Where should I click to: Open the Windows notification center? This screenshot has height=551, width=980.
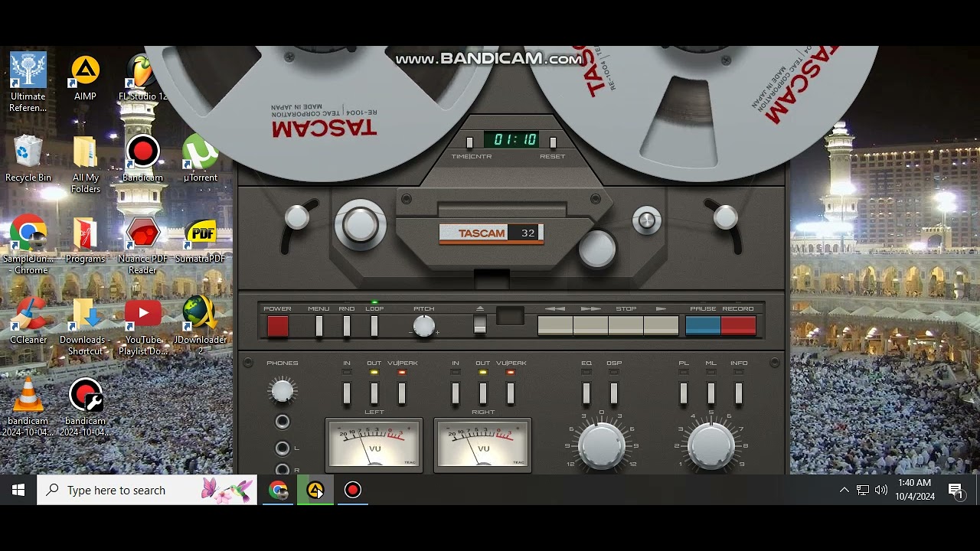click(x=955, y=490)
